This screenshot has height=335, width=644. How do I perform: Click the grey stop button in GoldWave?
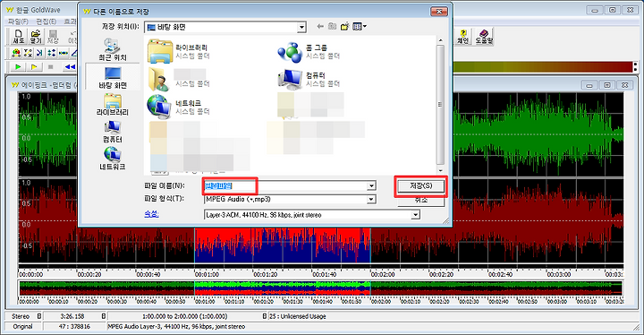pyautogui.click(x=50, y=66)
